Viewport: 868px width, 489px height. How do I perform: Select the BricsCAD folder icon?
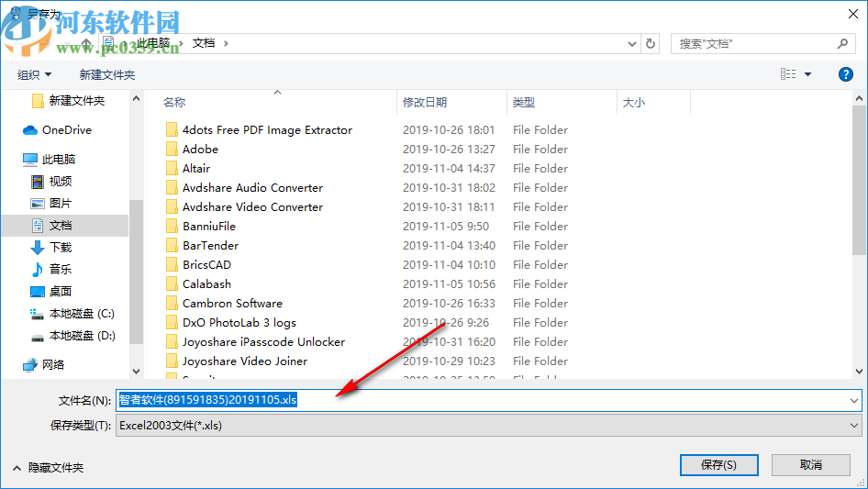pos(172,265)
